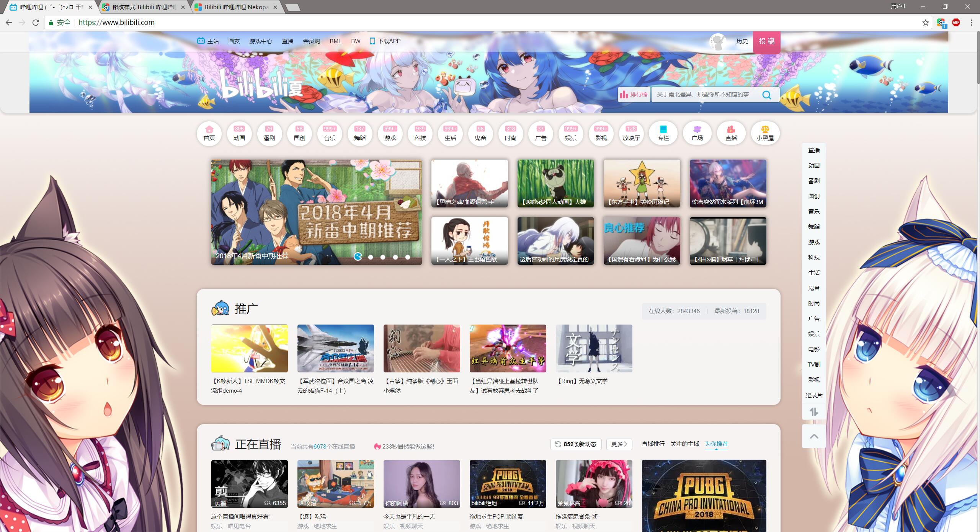Open the AdBlock Plus extension icon
This screenshot has width=980, height=532.
(956, 23)
